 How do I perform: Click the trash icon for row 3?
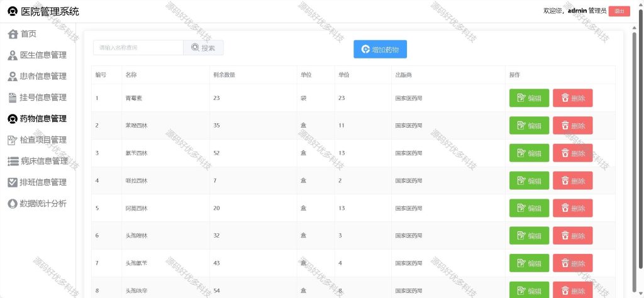(565, 153)
